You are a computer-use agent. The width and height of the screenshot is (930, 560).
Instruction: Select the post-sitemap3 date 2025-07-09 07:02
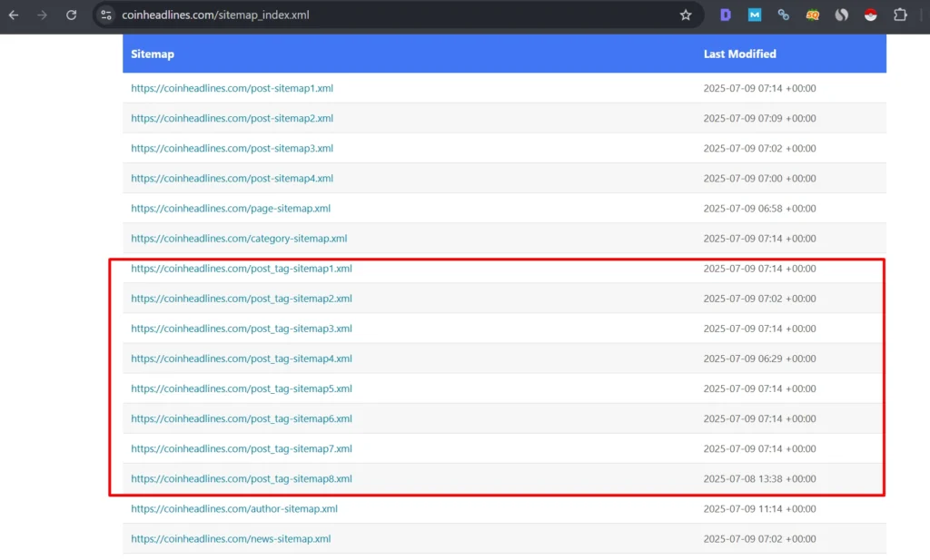(x=760, y=148)
